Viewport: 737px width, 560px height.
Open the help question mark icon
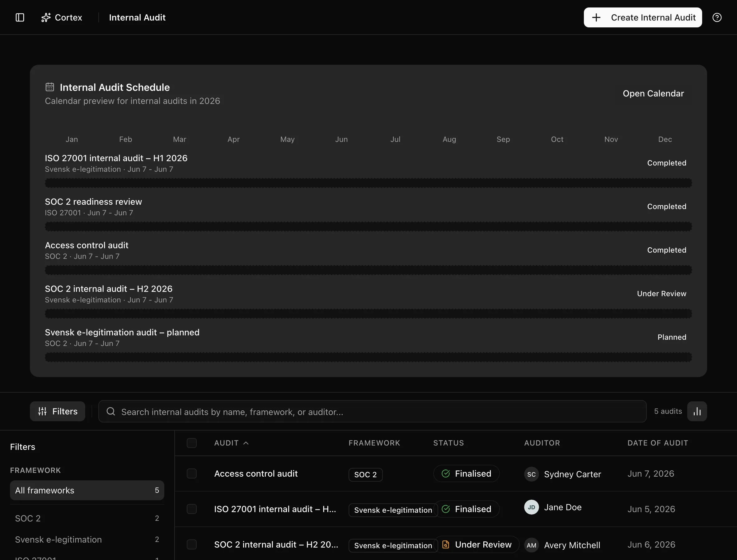[x=717, y=17]
